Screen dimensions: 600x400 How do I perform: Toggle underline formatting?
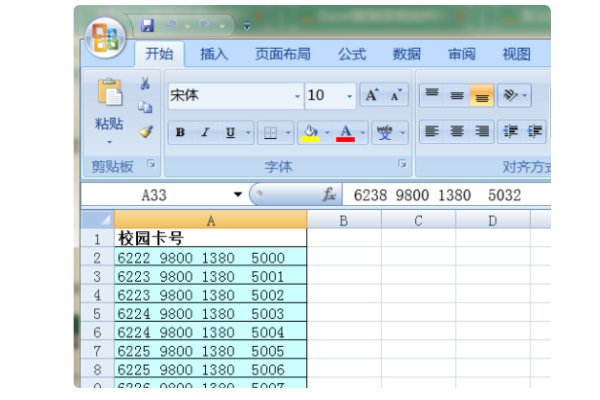click(230, 132)
